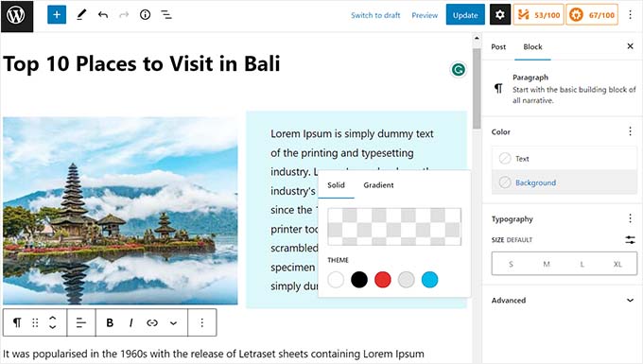643x364 pixels.
Task: Expand the Advanced panel
Action: (564, 300)
